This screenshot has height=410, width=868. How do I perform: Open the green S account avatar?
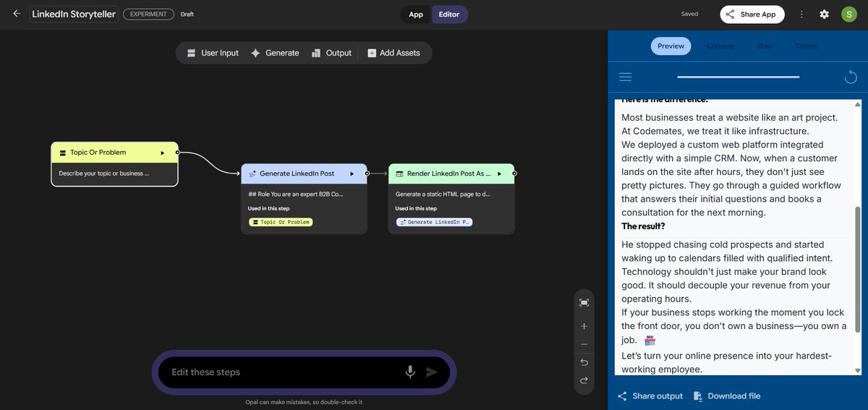pos(848,14)
